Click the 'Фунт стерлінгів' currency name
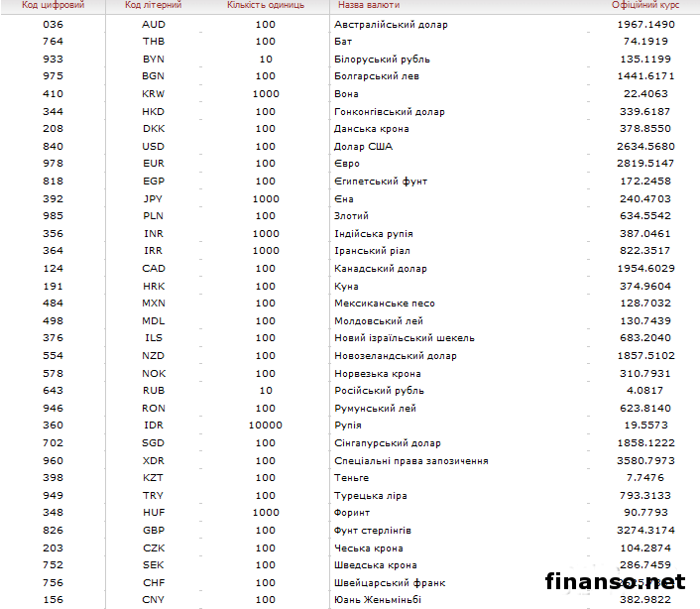Screen dimensions: 700x609 pyautogui.click(x=380, y=531)
